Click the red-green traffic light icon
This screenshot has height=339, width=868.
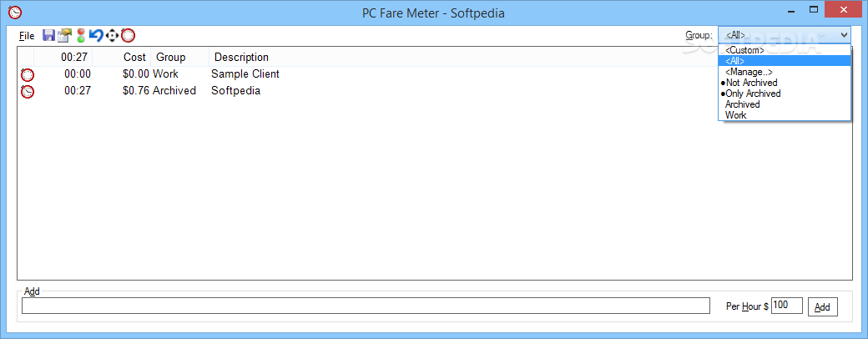[82, 36]
